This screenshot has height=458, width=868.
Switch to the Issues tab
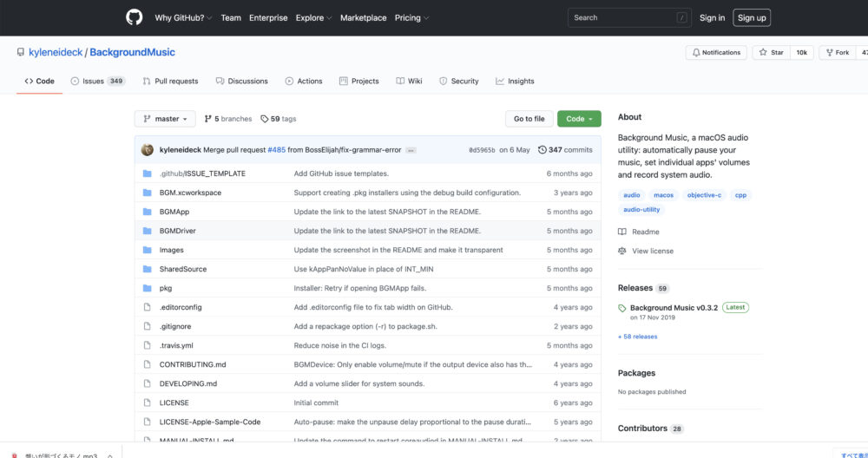click(x=98, y=82)
